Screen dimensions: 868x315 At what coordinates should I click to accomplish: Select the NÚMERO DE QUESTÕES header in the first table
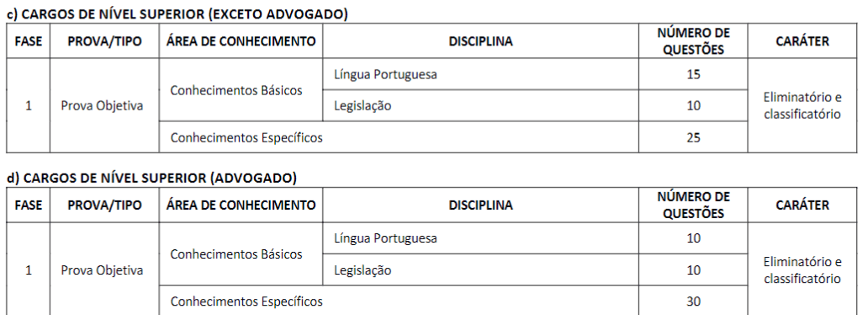pos(693,41)
